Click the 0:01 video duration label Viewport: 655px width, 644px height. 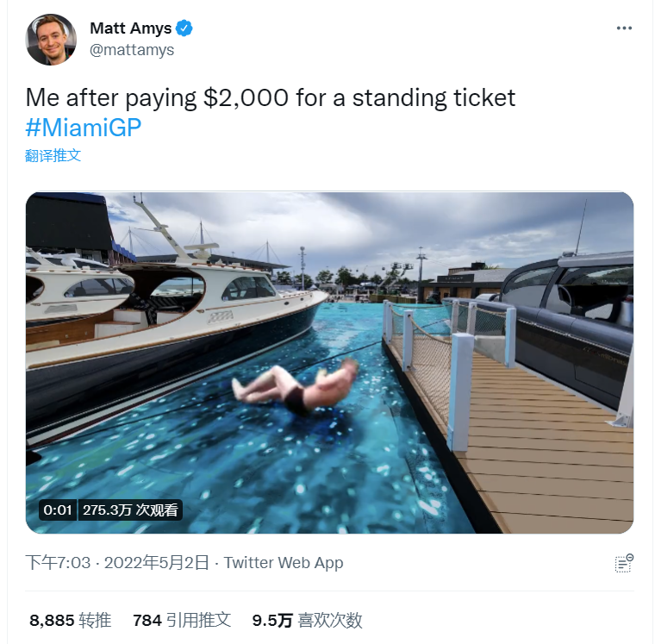pos(58,510)
